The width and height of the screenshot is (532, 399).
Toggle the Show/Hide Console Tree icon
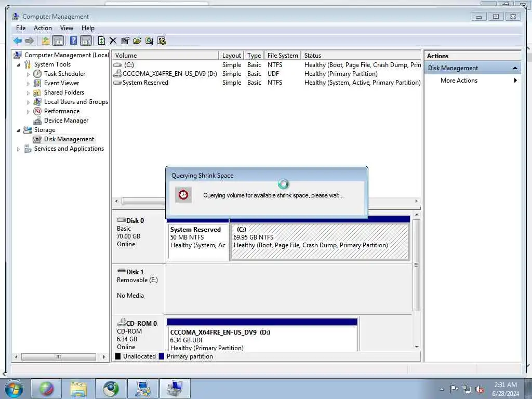pyautogui.click(x=58, y=41)
